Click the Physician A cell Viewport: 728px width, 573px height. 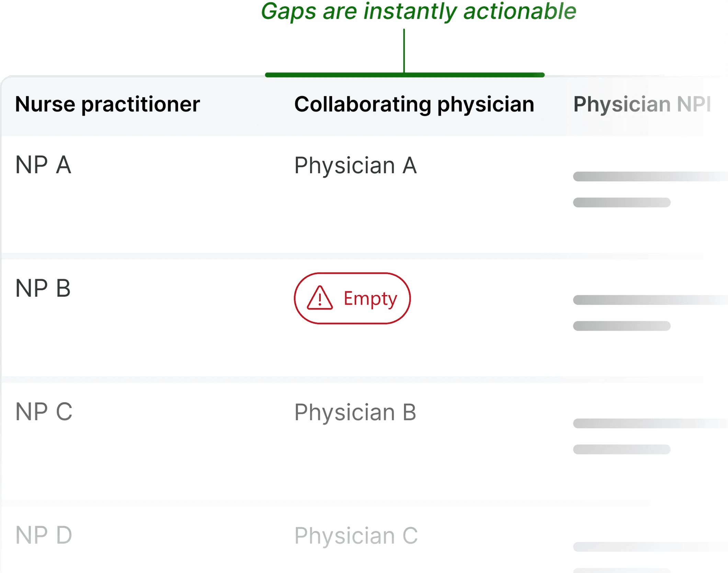[355, 165]
